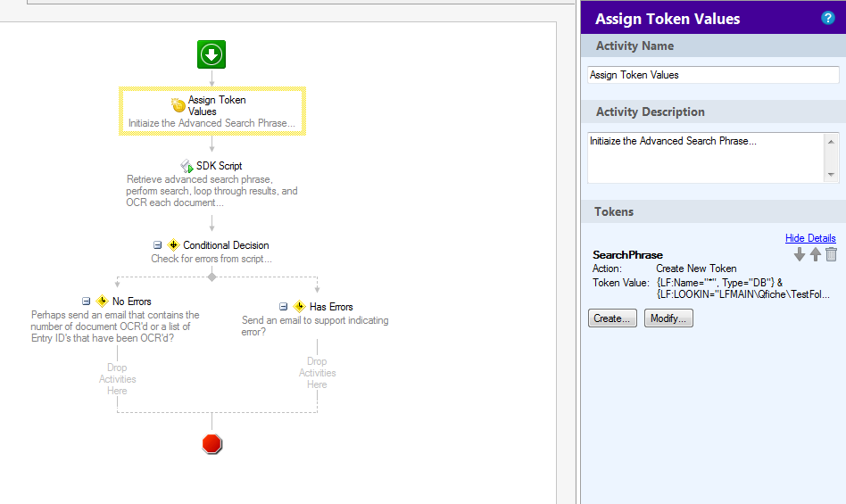846x504 pixels.
Task: Select the Assign Token Values activity icon
Action: tap(178, 104)
